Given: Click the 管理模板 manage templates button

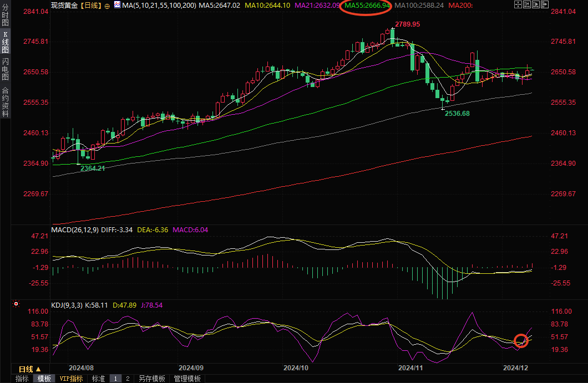Looking at the screenshot, I should pyautogui.click(x=187, y=379).
